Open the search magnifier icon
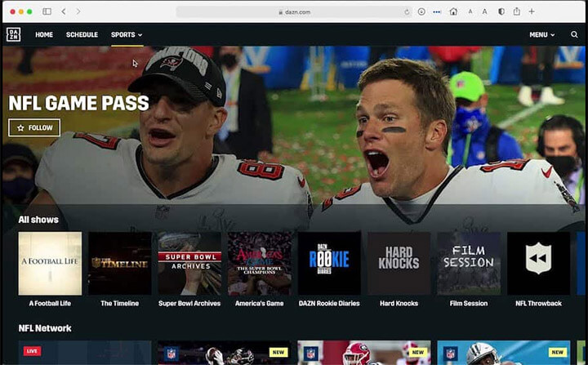This screenshot has width=588, height=365. 574,34
